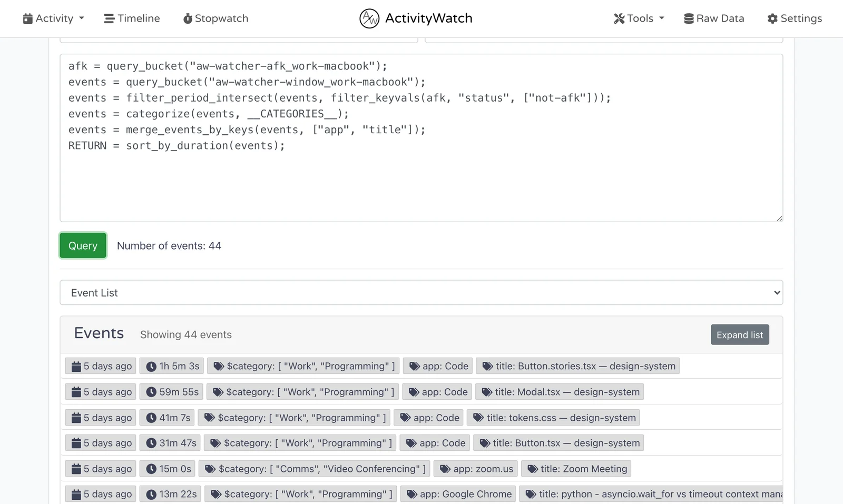Click the python asyncio.wait_for title tag
This screenshot has height=504, width=843.
pyautogui.click(x=651, y=494)
